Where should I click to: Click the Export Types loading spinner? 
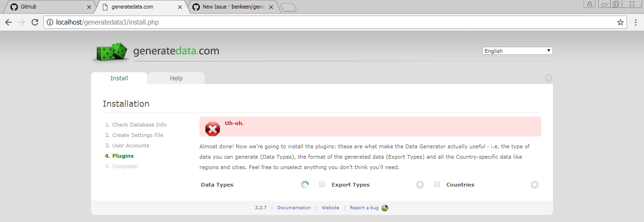[420, 185]
